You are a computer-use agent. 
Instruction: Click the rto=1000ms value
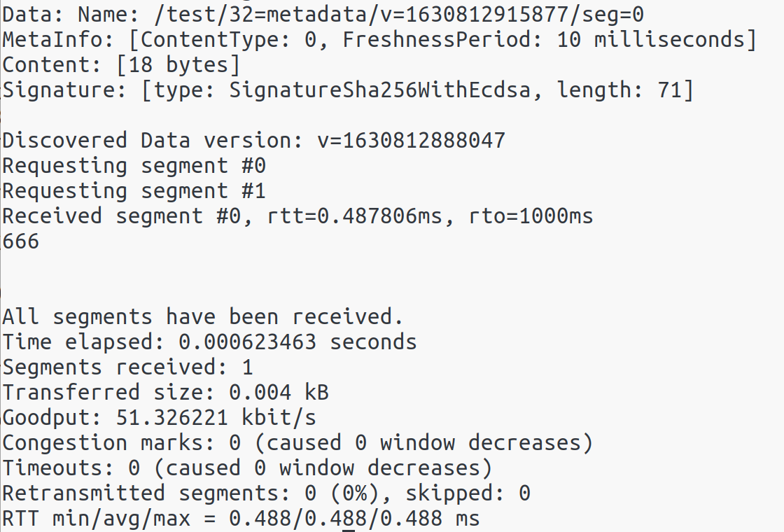point(531,216)
